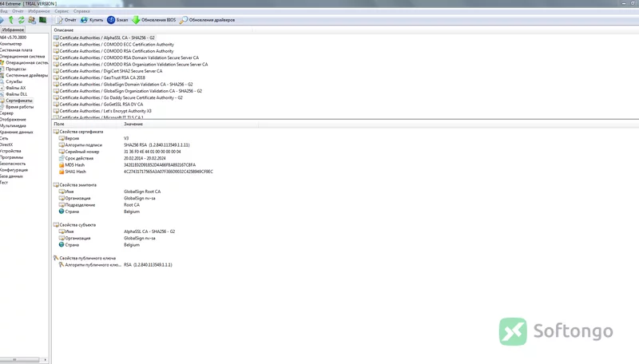Click the Отчёт toolbar button

tap(66, 20)
